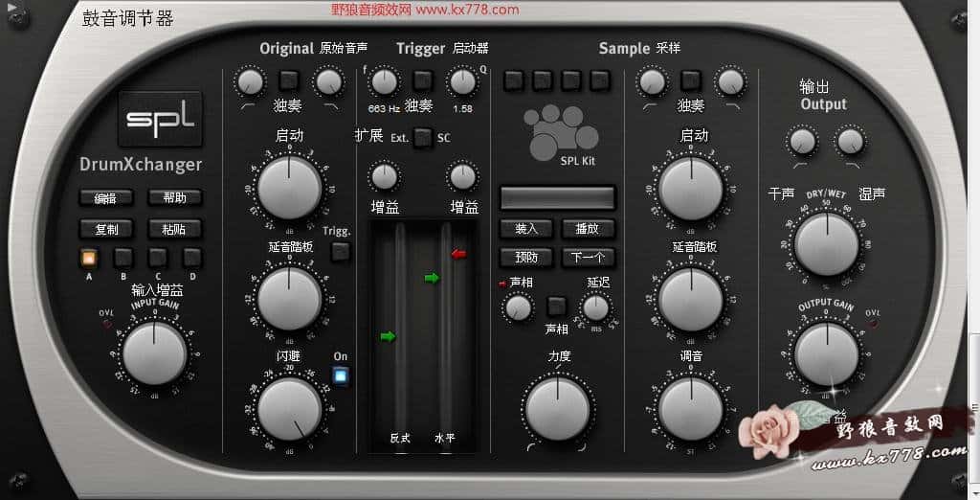Click the left 增益 knob under 扩展
980x500 pixels.
(x=384, y=177)
